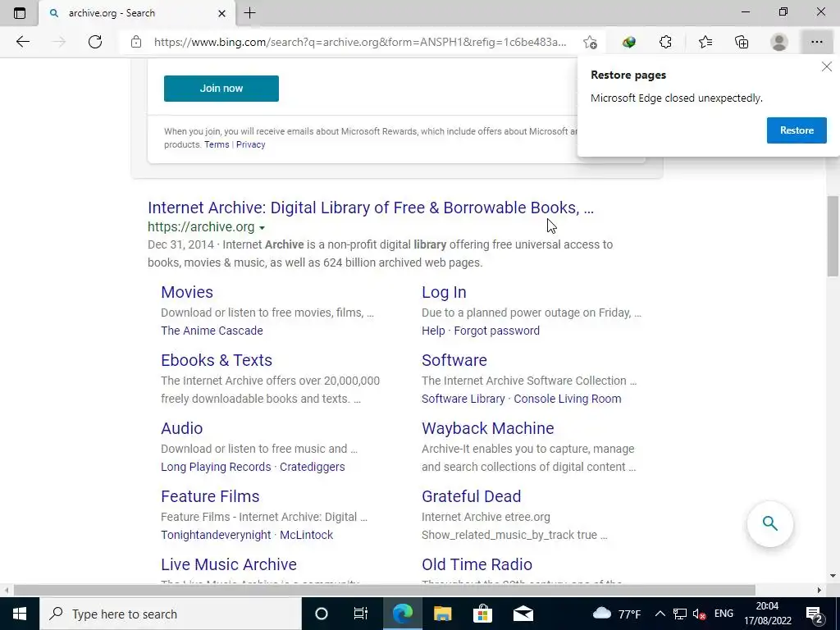Click Microsoft Edge icon in taskbar
This screenshot has height=630, width=840.
(x=402, y=614)
